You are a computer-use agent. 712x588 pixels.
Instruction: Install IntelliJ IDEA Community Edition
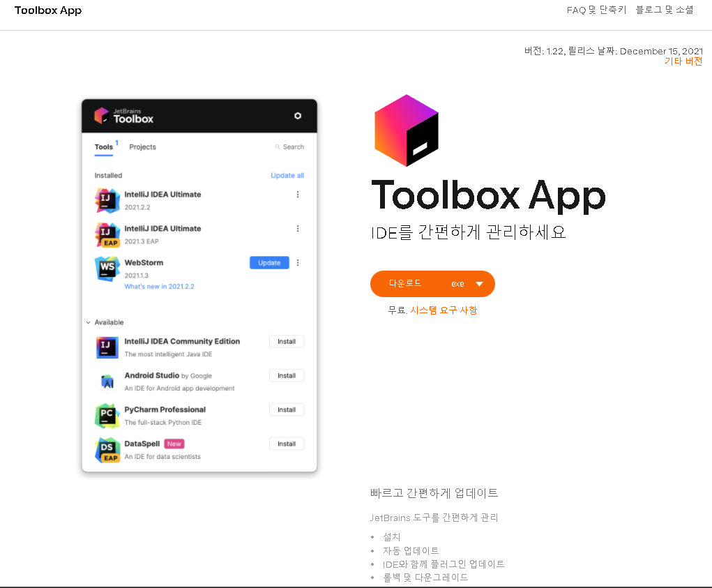[x=287, y=342]
